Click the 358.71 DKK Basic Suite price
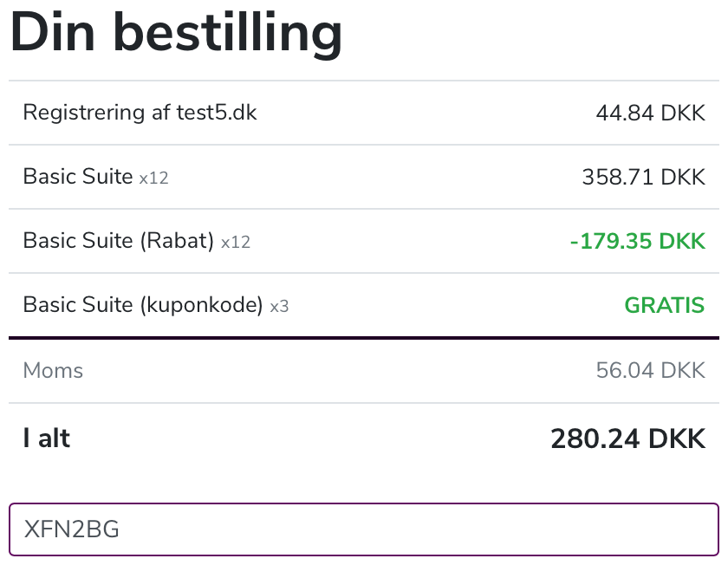The image size is (728, 565). click(643, 177)
